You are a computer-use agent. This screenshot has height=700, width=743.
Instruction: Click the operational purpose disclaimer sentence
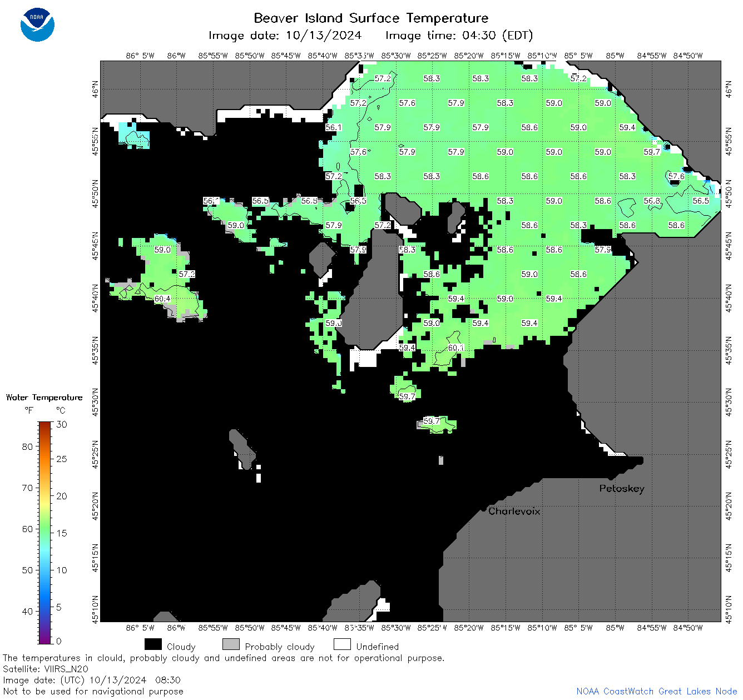tap(224, 658)
